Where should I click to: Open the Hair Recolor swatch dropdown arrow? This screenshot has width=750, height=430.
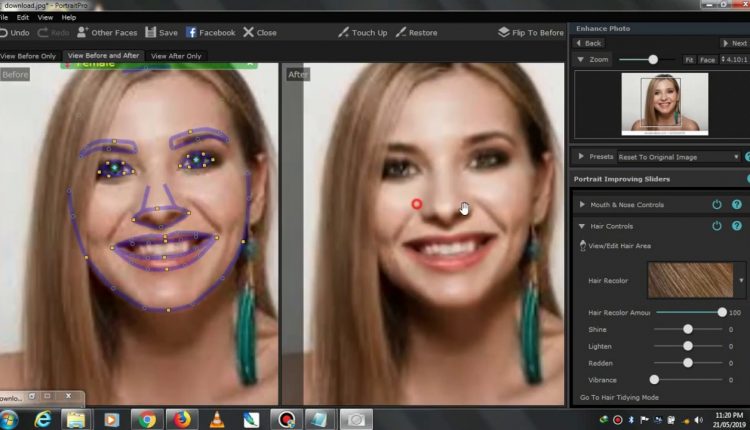[741, 280]
